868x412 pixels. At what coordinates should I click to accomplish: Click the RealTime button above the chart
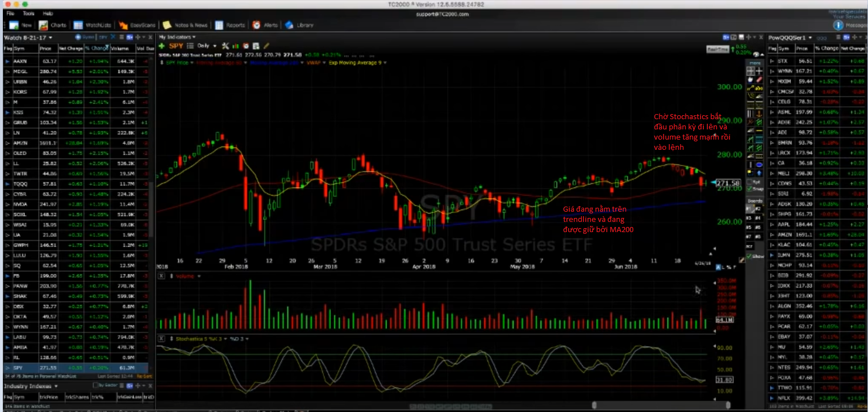[717, 49]
